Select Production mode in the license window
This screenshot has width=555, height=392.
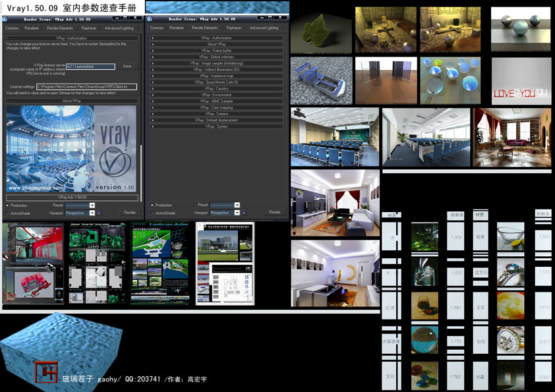[7, 205]
